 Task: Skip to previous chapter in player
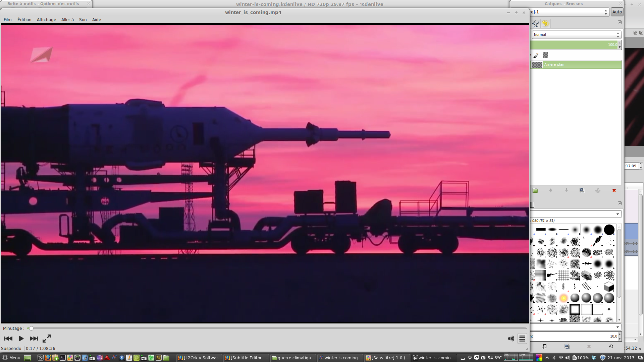[8, 339]
